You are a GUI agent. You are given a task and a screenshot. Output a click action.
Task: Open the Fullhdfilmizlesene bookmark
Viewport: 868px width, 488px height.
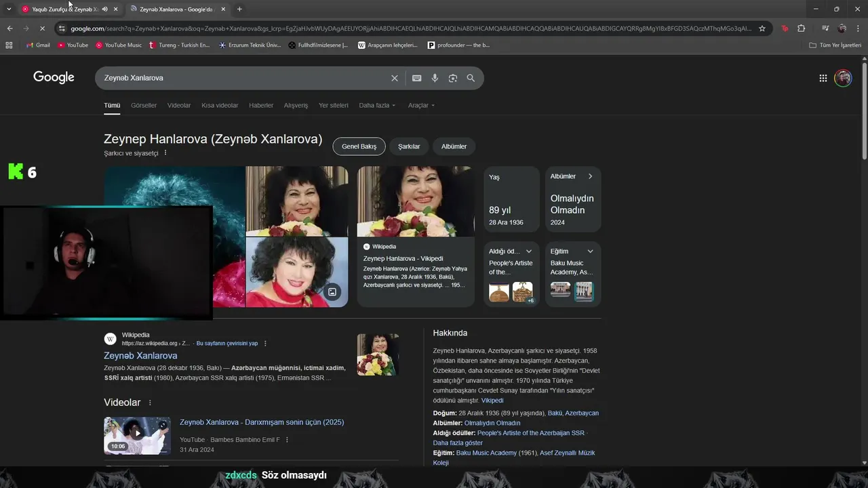pos(318,45)
